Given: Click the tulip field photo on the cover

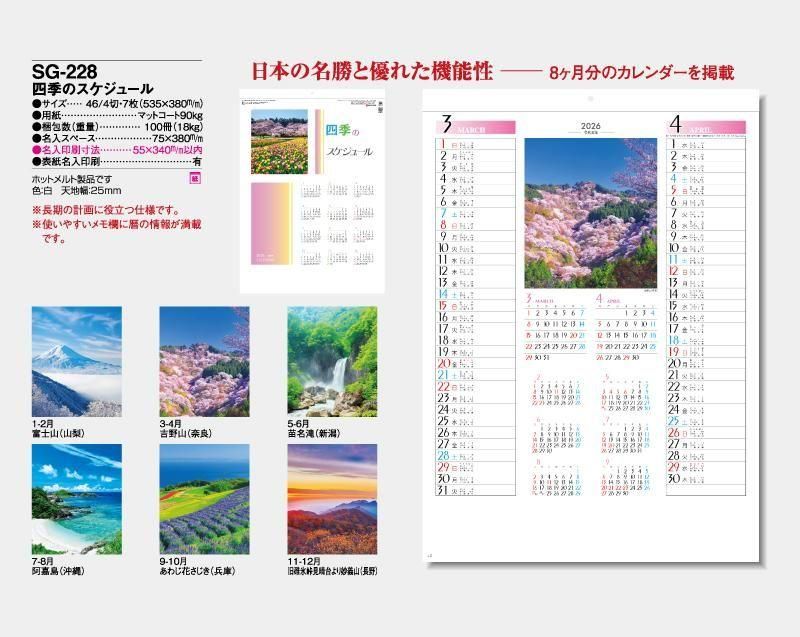Looking at the screenshot, I should pyautogui.click(x=280, y=142).
